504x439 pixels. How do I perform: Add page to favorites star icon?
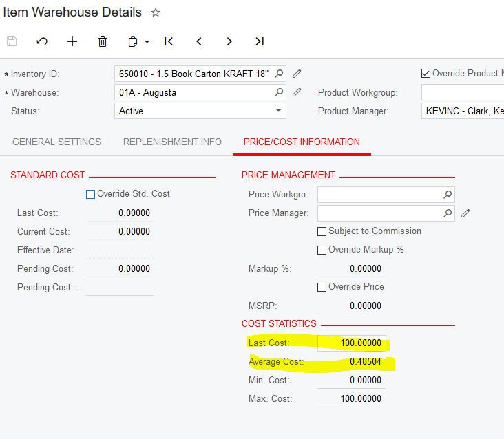[x=156, y=12]
